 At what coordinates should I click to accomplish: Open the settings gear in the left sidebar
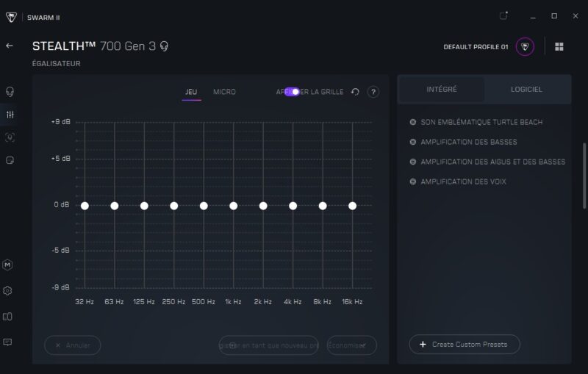pyautogui.click(x=8, y=290)
